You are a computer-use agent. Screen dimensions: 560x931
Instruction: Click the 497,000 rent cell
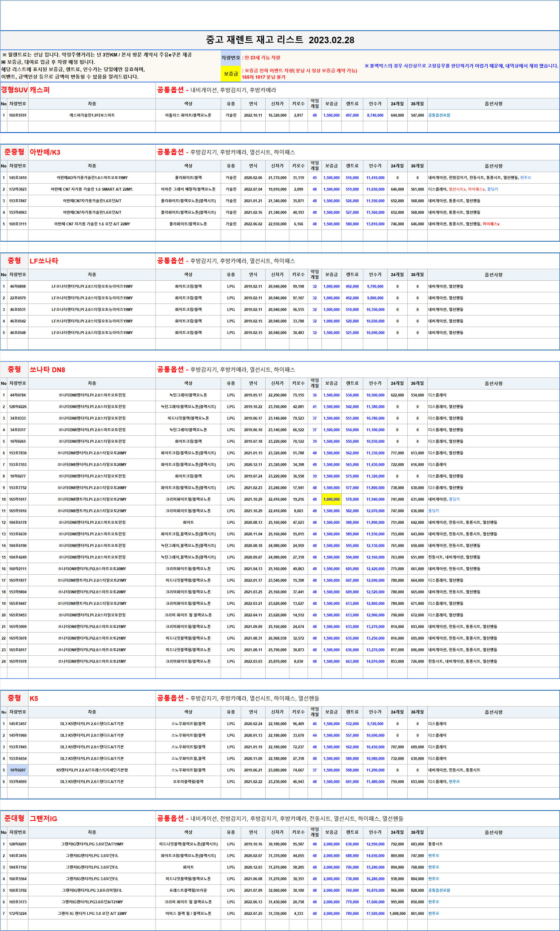click(352, 115)
